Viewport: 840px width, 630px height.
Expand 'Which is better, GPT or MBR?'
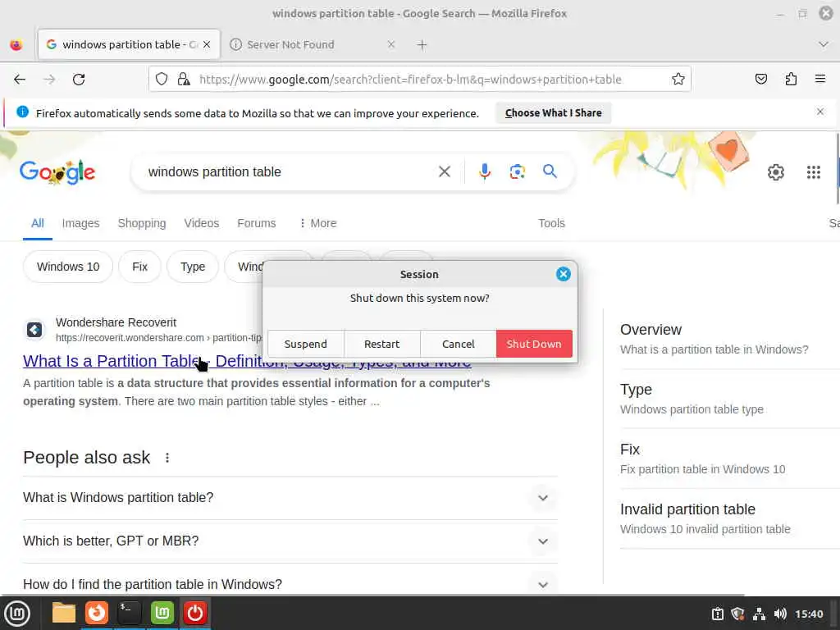pyautogui.click(x=290, y=541)
